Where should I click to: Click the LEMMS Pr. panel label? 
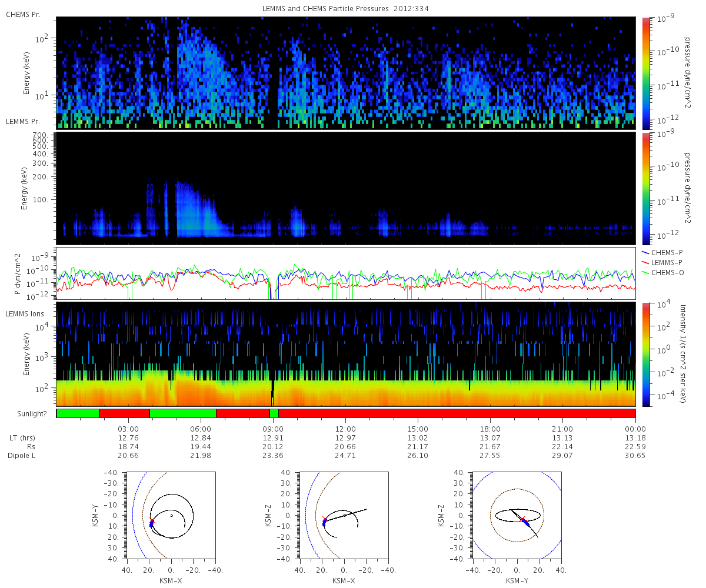tap(23, 122)
